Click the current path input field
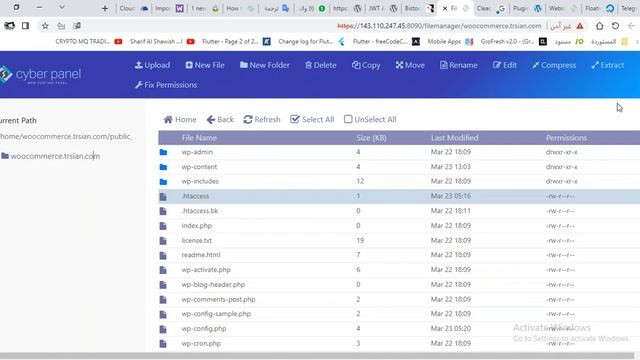Screen dimensions: 640x360 coord(67,136)
